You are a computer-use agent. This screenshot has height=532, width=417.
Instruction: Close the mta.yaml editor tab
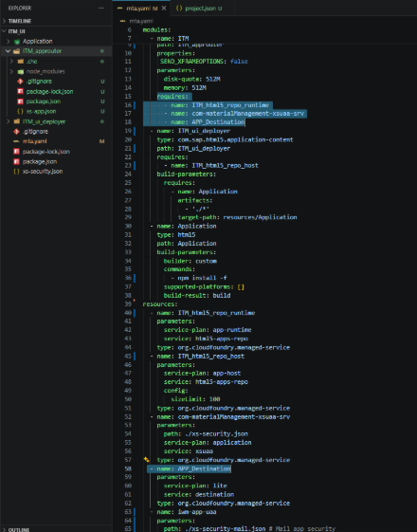(x=164, y=9)
